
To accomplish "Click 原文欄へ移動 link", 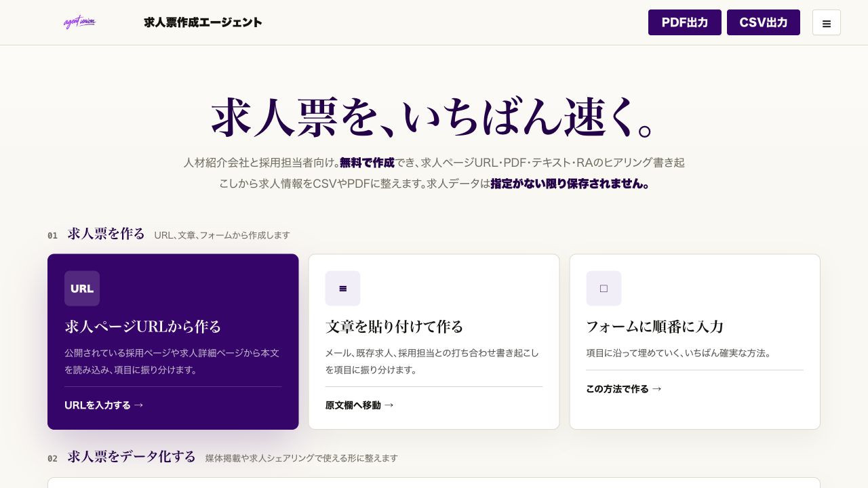I will [360, 405].
